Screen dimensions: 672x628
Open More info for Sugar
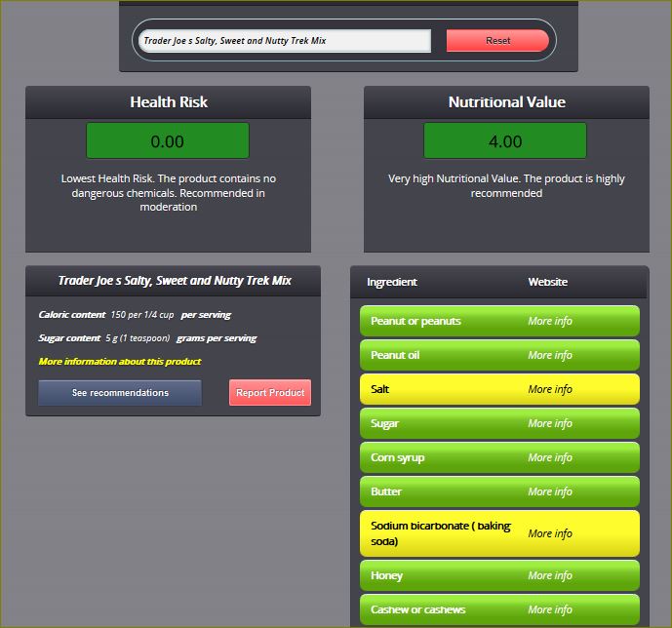[x=550, y=423]
